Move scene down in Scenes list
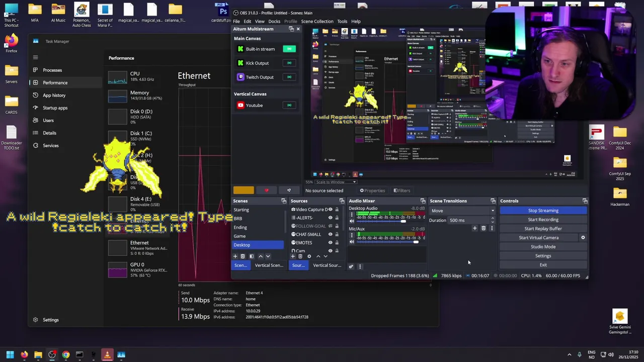 [268, 256]
